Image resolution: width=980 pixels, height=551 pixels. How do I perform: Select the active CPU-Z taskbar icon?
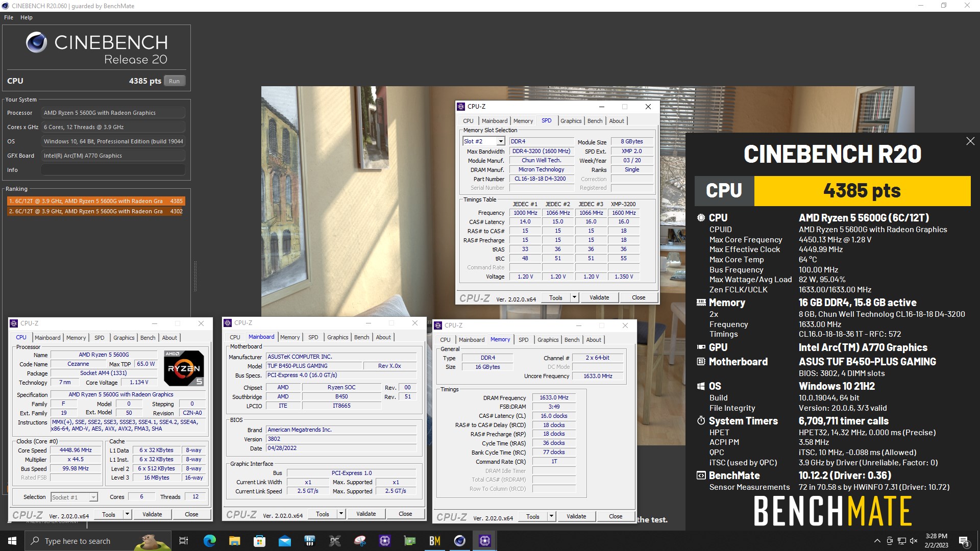pyautogui.click(x=485, y=541)
